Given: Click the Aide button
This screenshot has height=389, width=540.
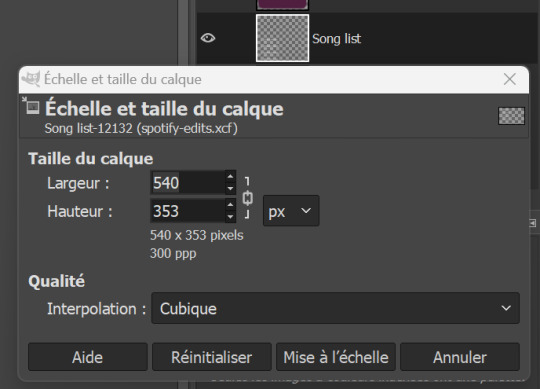Looking at the screenshot, I should pos(88,357).
